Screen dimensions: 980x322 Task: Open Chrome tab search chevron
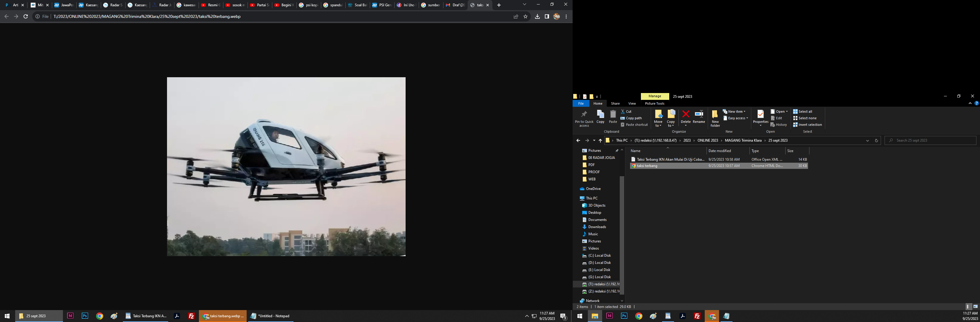524,4
